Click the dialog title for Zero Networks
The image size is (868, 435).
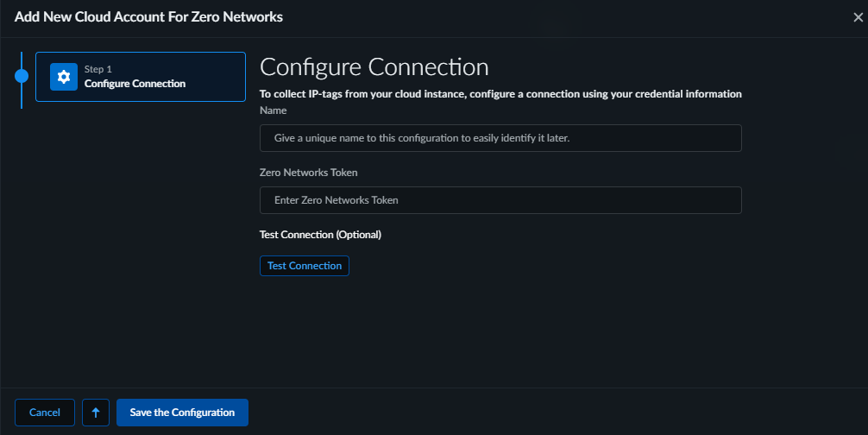coord(148,16)
